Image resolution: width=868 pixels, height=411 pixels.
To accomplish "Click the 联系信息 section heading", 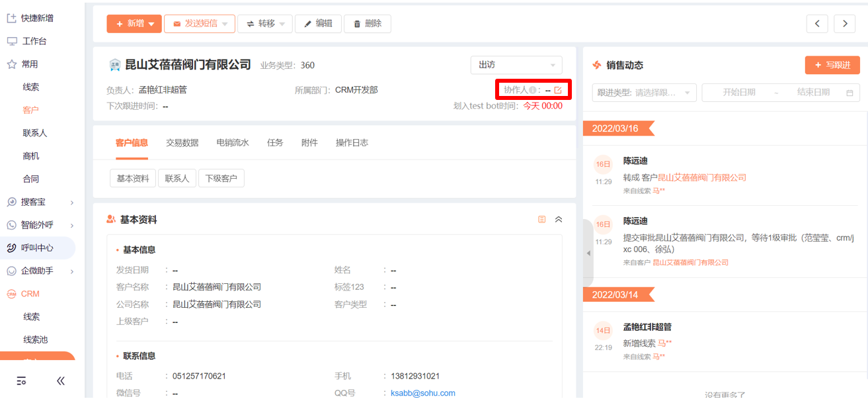I will (x=139, y=355).
